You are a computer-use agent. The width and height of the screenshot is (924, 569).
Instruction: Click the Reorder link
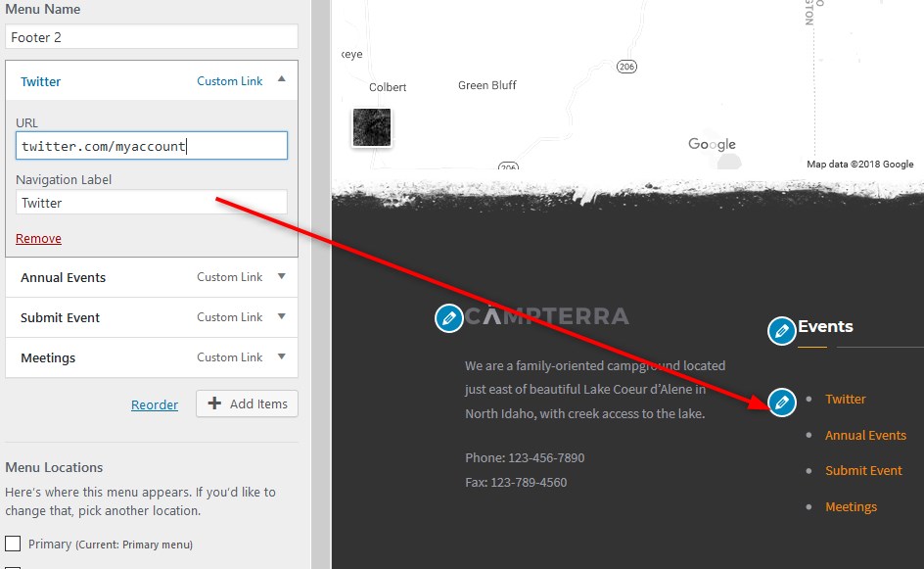155,404
